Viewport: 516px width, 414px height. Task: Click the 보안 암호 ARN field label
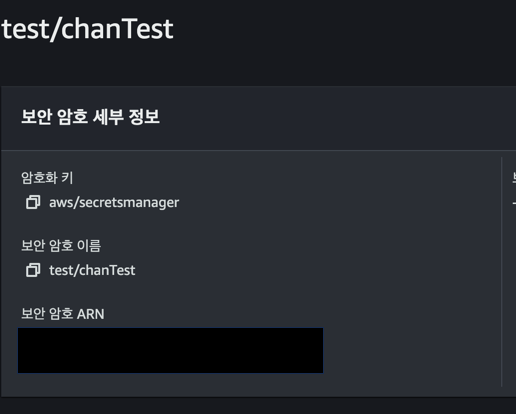63,314
